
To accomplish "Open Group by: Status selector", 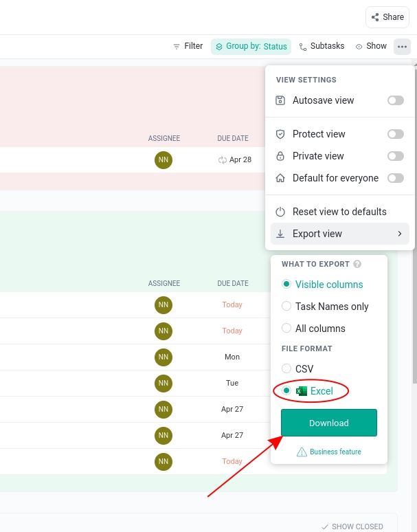I will [251, 47].
